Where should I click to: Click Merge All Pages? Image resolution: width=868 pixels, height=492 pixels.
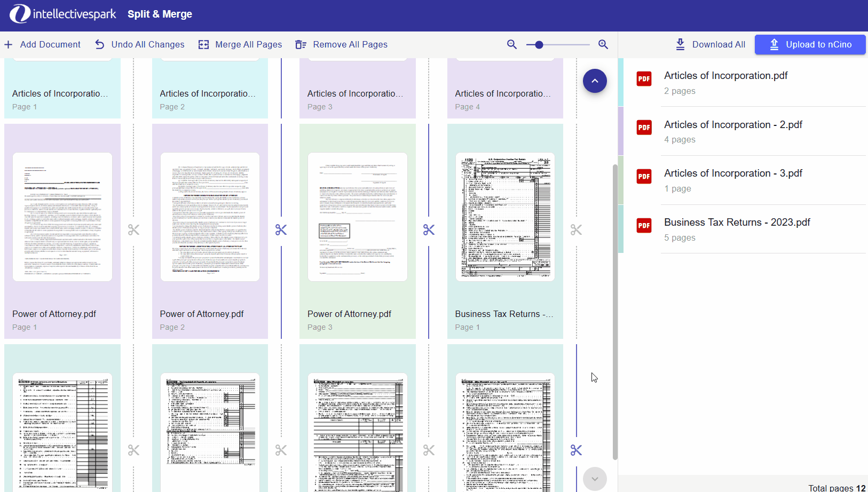coord(240,44)
